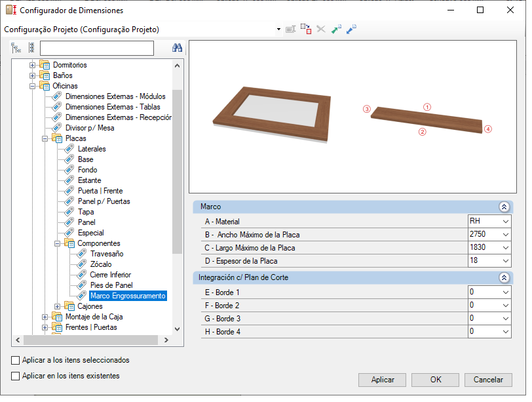Collapse the Marco section chevron

coord(504,207)
